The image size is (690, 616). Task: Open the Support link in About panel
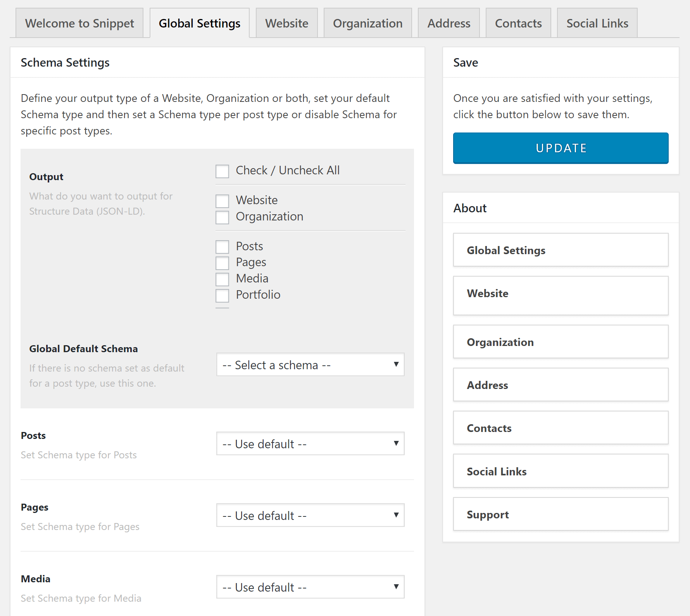[561, 514]
